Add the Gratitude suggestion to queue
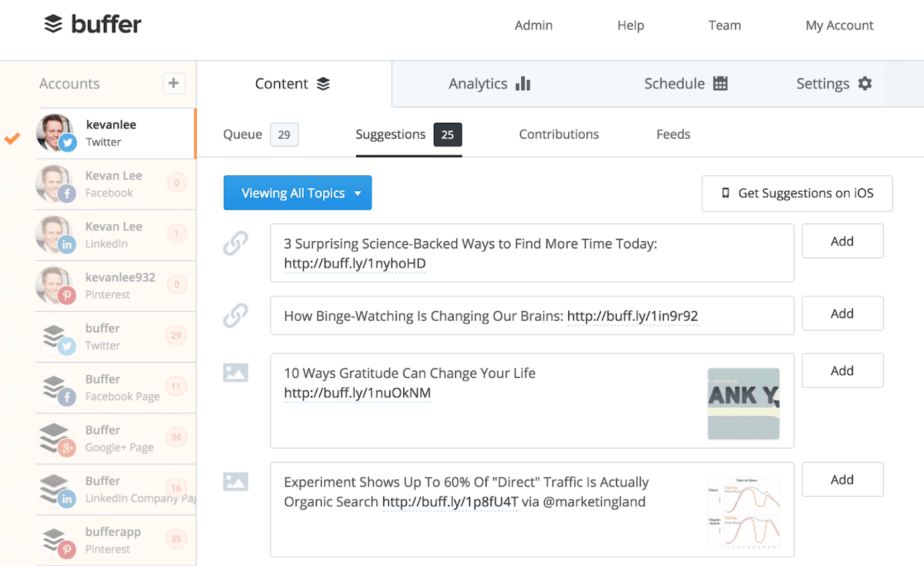Image resolution: width=924 pixels, height=566 pixels. pos(842,370)
